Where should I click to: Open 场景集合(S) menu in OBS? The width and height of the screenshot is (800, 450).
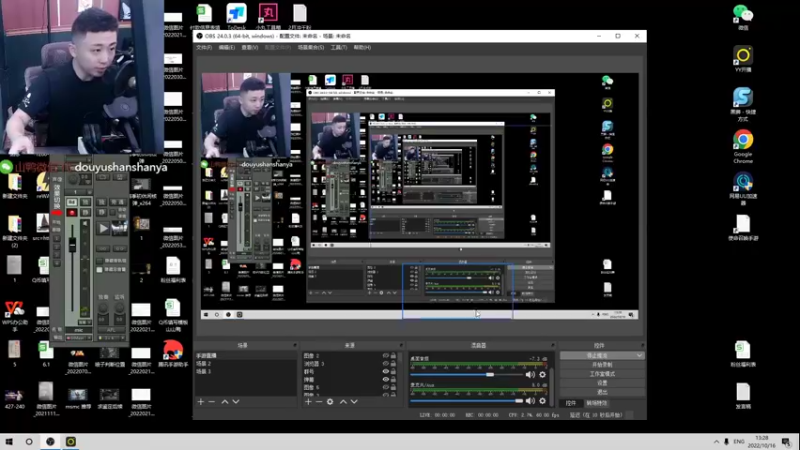coord(311,47)
